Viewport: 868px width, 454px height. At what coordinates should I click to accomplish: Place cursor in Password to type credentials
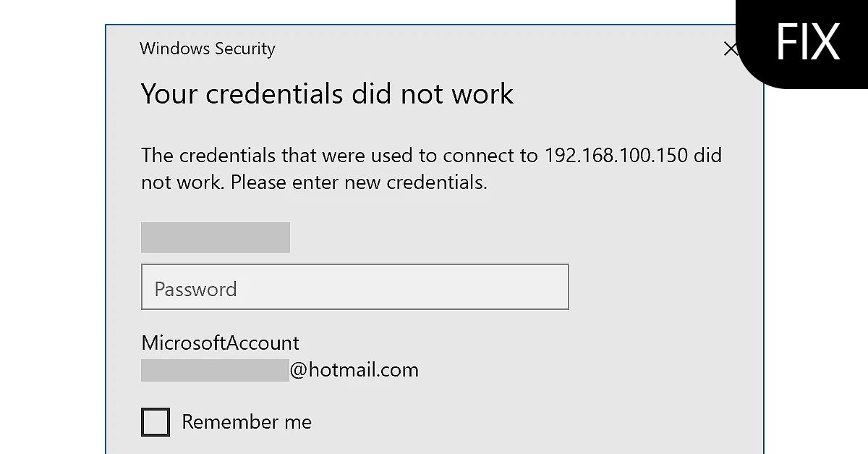[354, 287]
